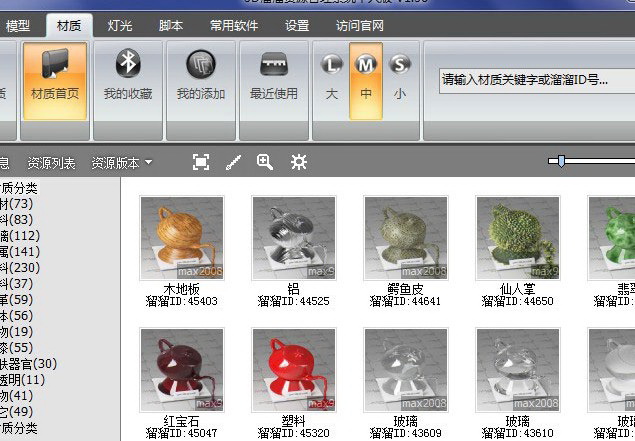The height and width of the screenshot is (441, 635).
Task: Select the 铁器官(30) category
Action: 28,363
